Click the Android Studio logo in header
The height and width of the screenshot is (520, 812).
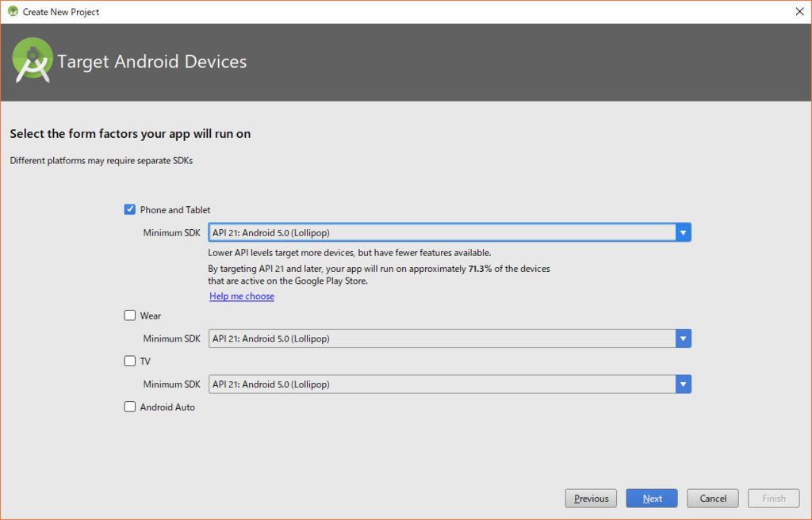(33, 62)
